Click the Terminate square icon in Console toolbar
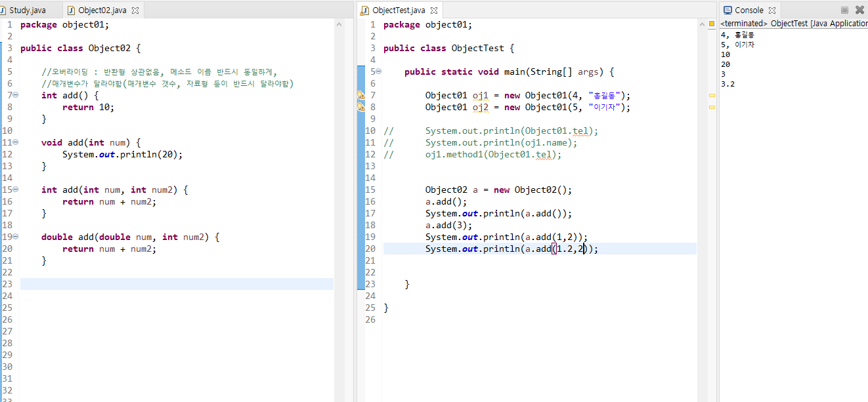868x402 pixels. point(845,10)
